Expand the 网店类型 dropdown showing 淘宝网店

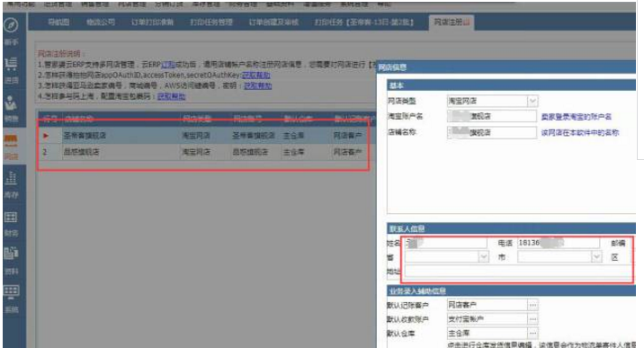532,101
